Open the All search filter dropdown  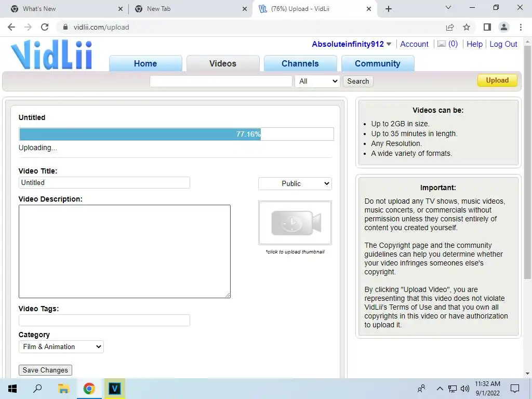coord(317,81)
